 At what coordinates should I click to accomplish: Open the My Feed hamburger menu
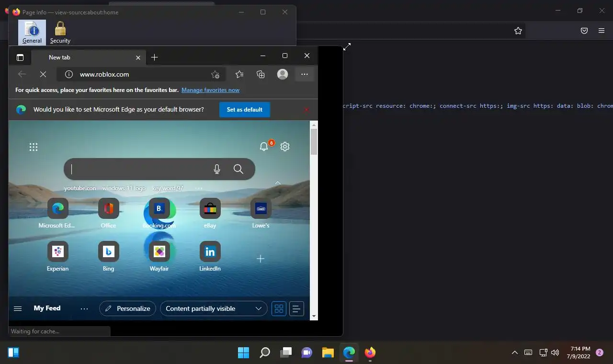coord(18,309)
